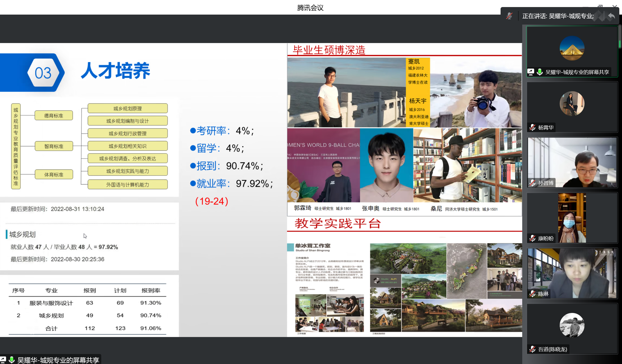Click 正在讲话 speaker name text
The height and width of the screenshot is (364, 622).
click(x=558, y=16)
